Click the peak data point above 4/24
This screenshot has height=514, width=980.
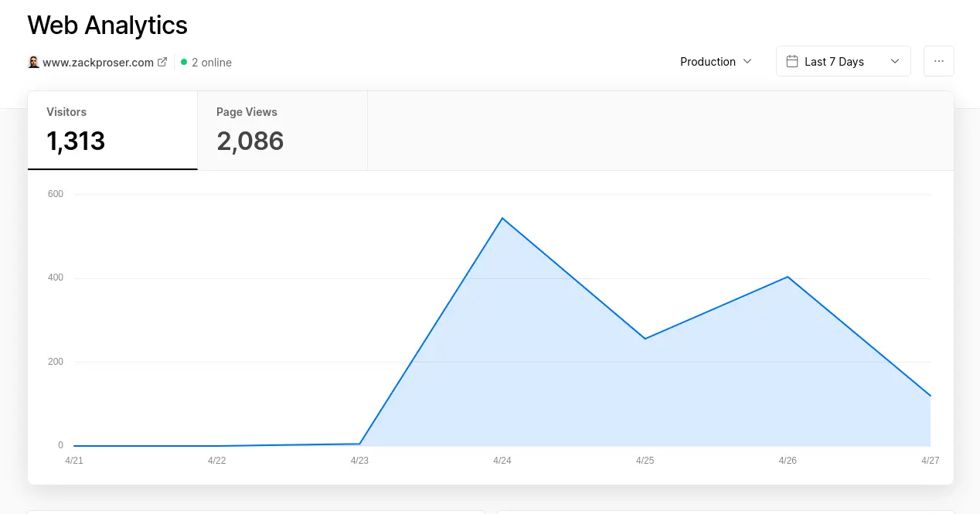[x=502, y=219]
